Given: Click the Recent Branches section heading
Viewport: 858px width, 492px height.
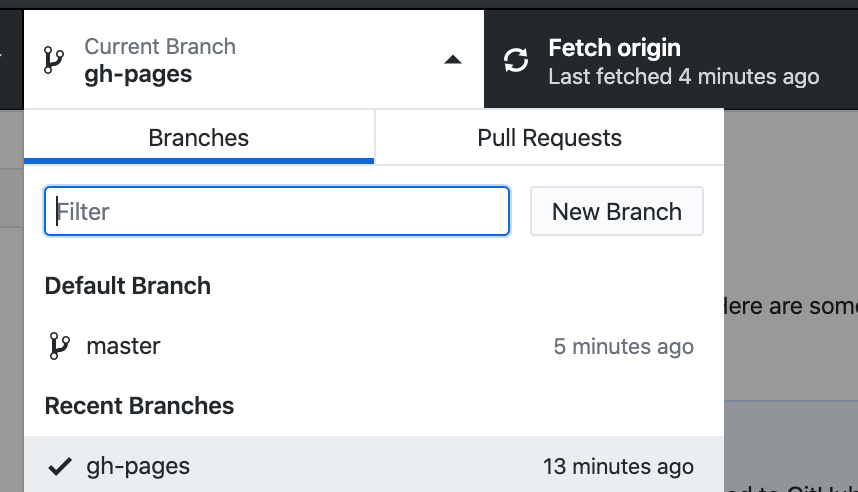Looking at the screenshot, I should pyautogui.click(x=139, y=406).
